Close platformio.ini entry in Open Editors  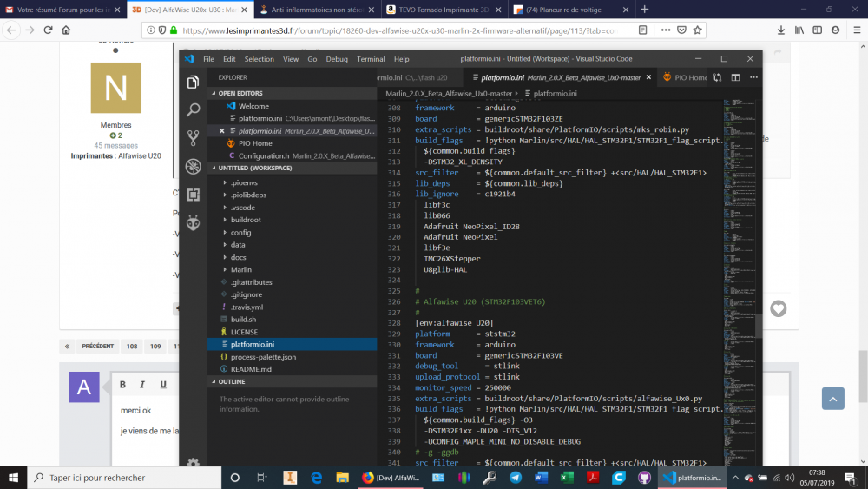221,131
